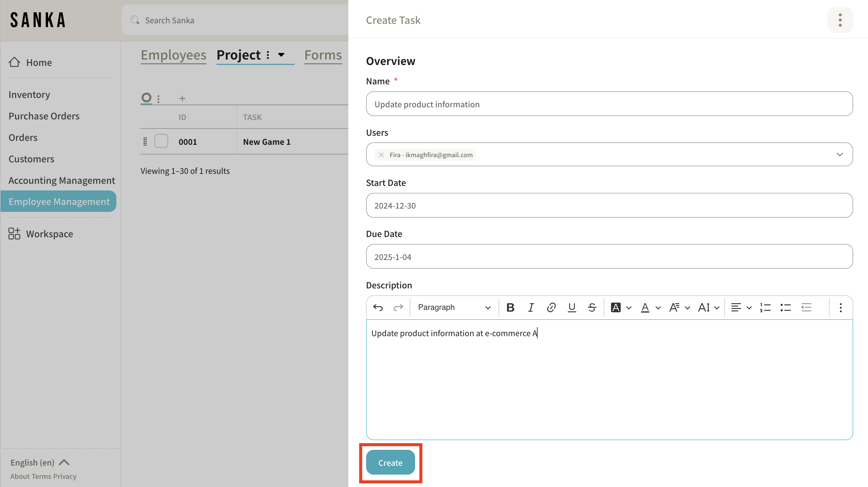Viewport: 868px width, 487px height.
Task: Toggle underline formatting
Action: click(571, 307)
